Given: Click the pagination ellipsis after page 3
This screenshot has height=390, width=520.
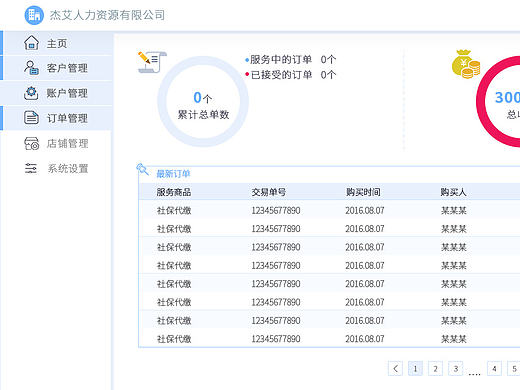Looking at the screenshot, I should pos(474,374).
